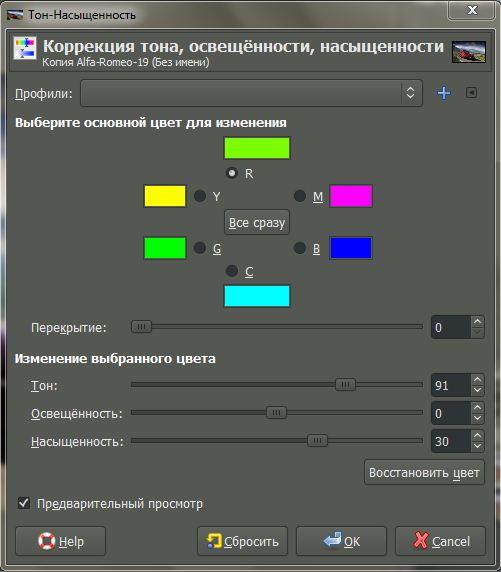The image size is (501, 572).
Task: Increase the Освещённость value with up arrow
Action: pos(477,408)
